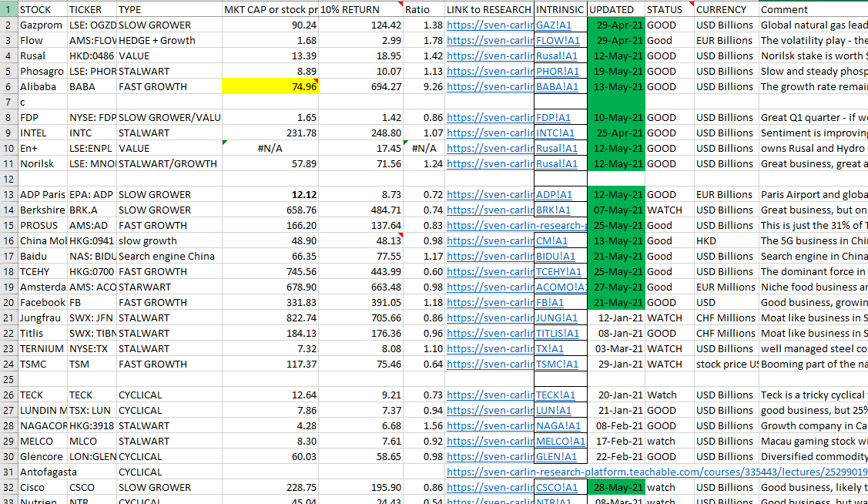Select Jungfrau updated date 12-Jan-21
868x504 pixels.
click(x=616, y=318)
